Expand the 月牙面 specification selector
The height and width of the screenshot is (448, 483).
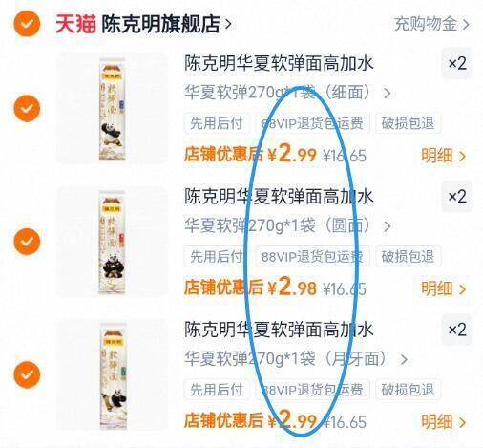[296, 359]
